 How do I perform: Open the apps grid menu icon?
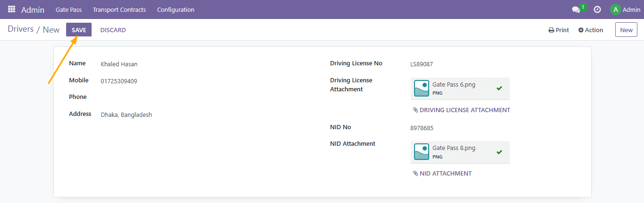11,9
